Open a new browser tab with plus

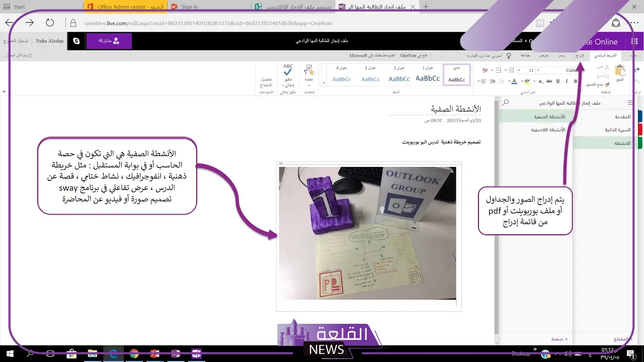coord(426,7)
